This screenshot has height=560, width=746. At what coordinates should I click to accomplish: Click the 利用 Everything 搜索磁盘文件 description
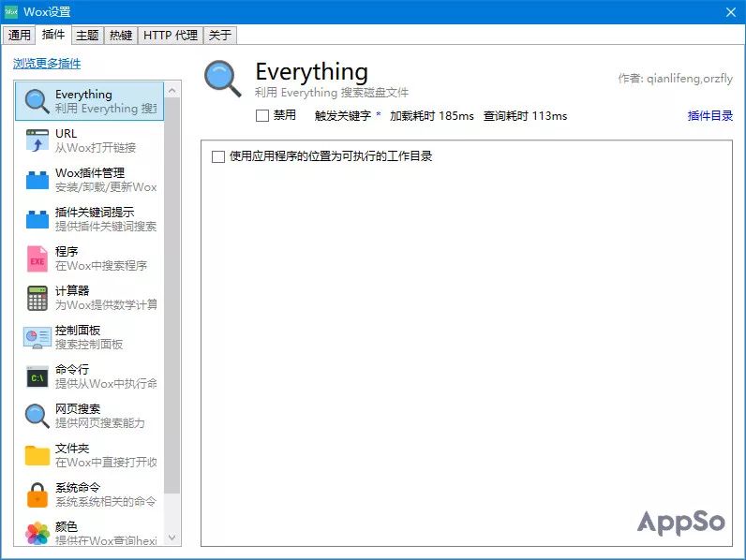point(332,93)
